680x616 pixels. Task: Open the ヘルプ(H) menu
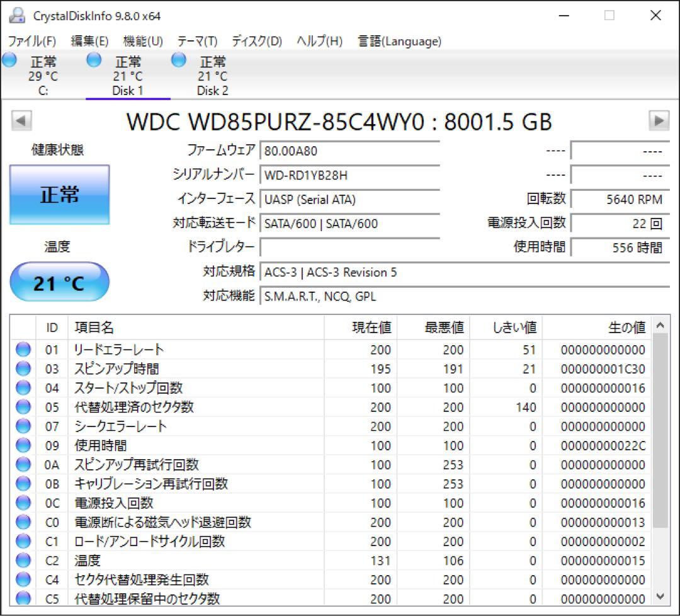tap(320, 41)
